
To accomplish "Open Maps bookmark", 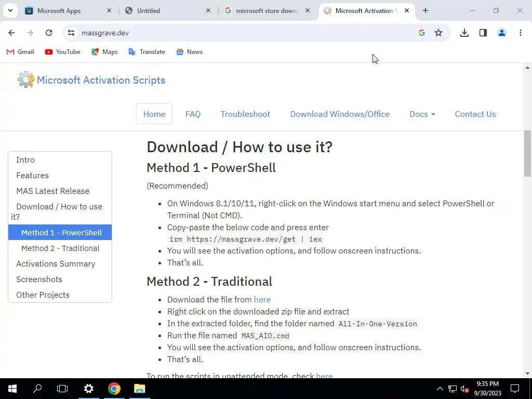I will [104, 52].
